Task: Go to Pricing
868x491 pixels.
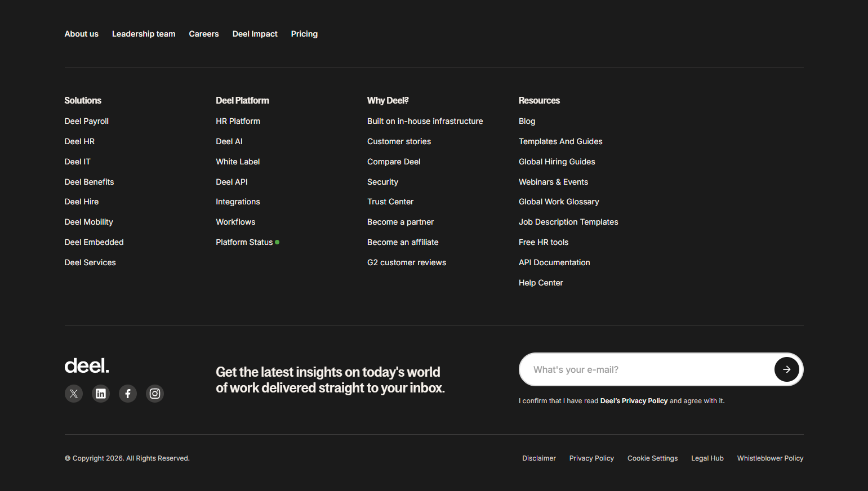Action: point(304,34)
